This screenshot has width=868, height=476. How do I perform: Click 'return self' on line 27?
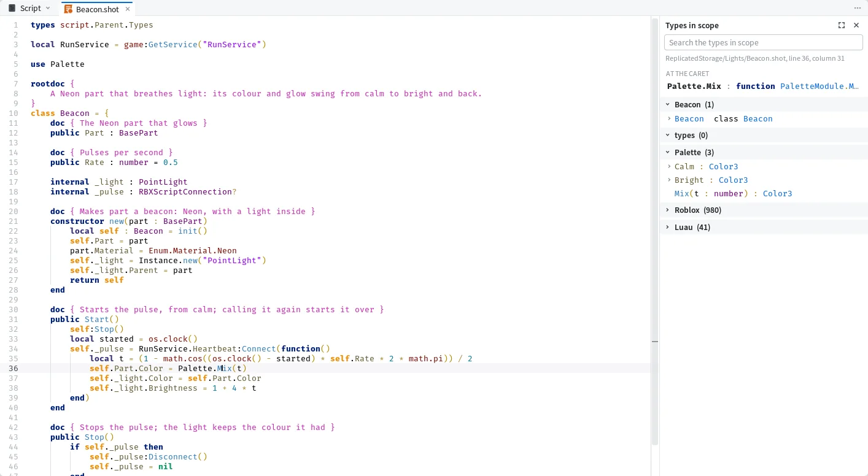tap(97, 280)
